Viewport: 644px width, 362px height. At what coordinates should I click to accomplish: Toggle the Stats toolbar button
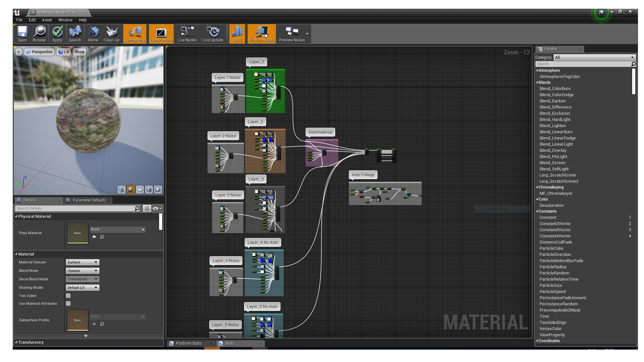[x=237, y=34]
